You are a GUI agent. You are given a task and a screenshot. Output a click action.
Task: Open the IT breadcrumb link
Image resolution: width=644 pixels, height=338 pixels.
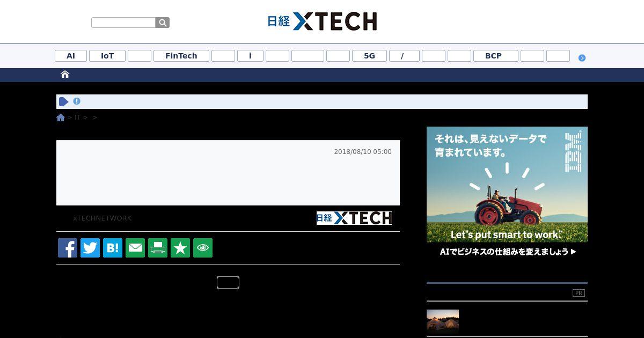click(x=77, y=117)
